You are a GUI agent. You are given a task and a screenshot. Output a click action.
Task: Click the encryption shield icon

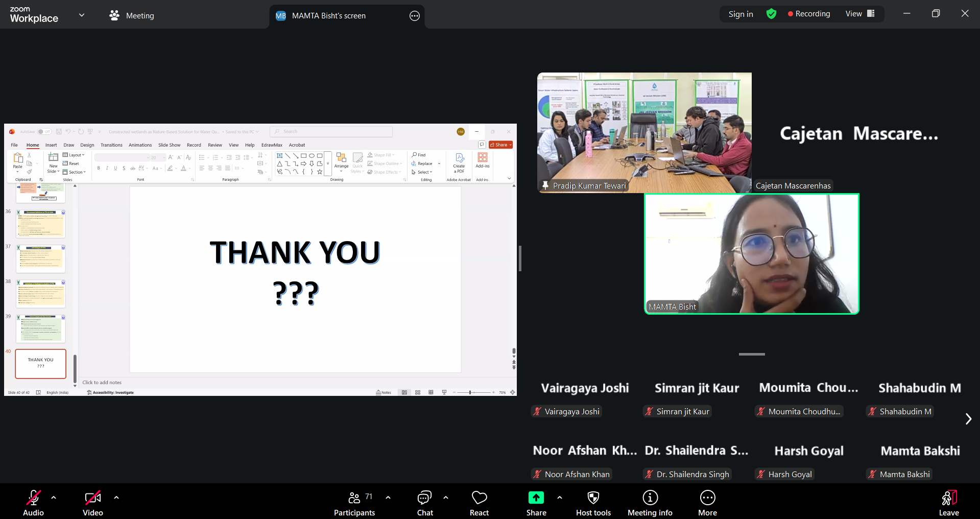point(771,14)
